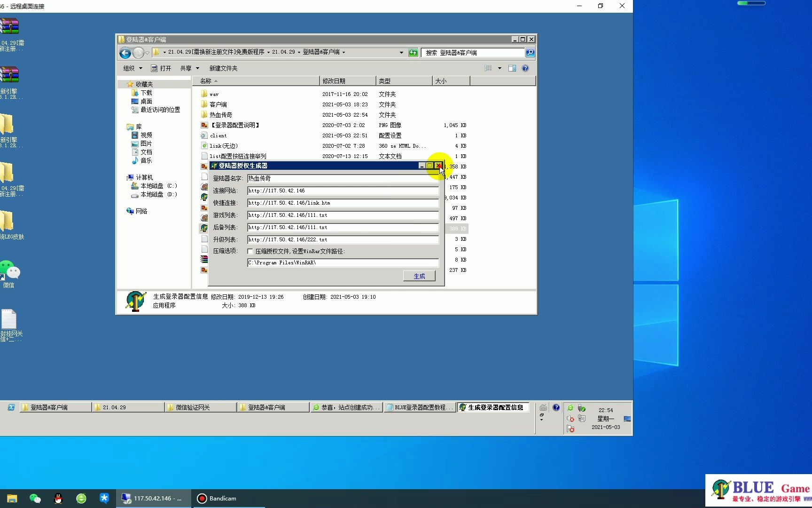Viewport: 812px width, 508px height.
Task: Sort files by 名称 column
Action: tap(256, 81)
